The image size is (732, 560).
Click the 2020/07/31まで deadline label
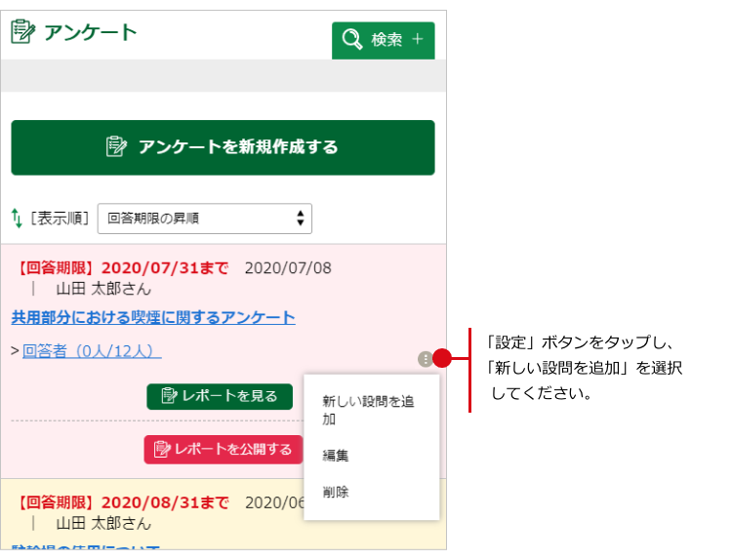168,267
